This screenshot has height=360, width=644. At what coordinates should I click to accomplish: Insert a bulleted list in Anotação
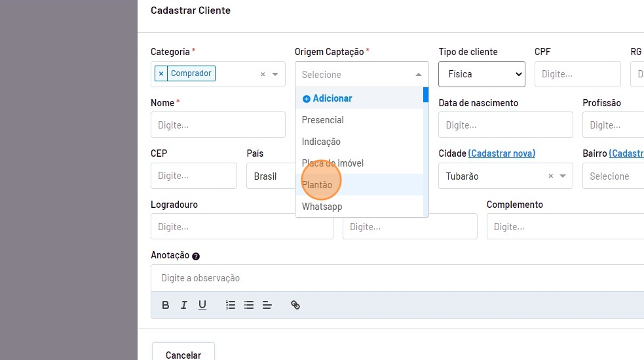click(249, 305)
